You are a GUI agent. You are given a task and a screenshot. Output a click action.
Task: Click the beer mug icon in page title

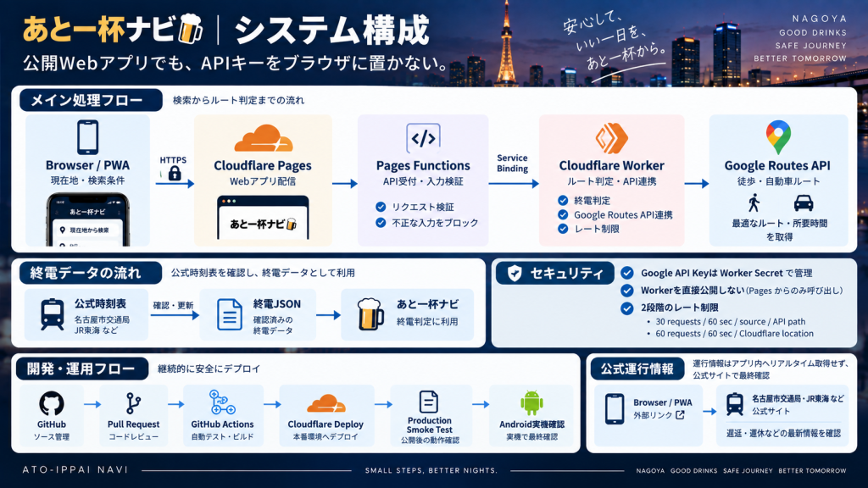191,29
